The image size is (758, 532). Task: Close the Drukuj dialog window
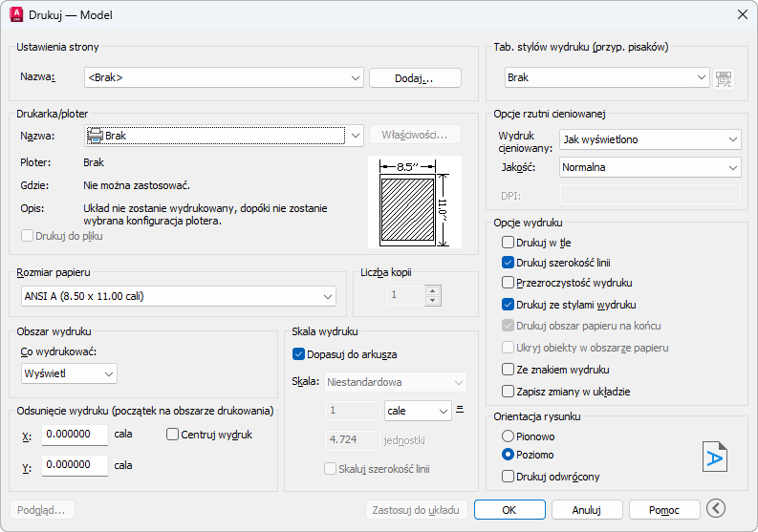(x=742, y=14)
